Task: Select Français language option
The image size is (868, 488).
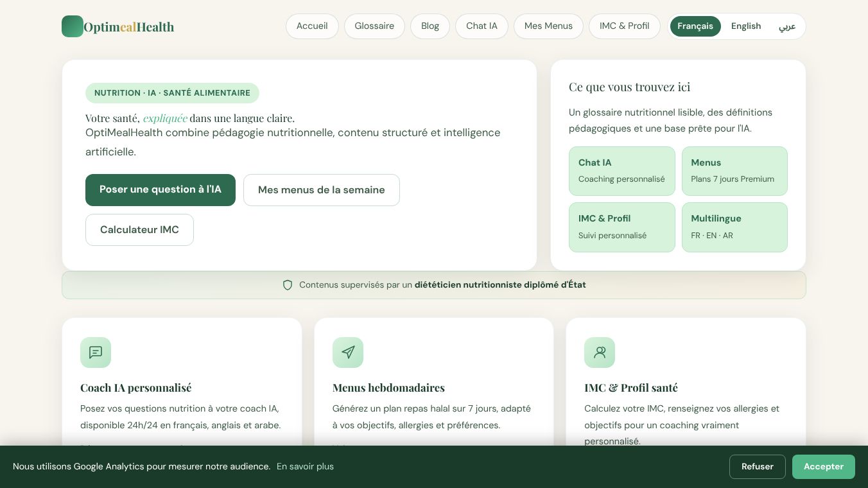Action: point(695,26)
